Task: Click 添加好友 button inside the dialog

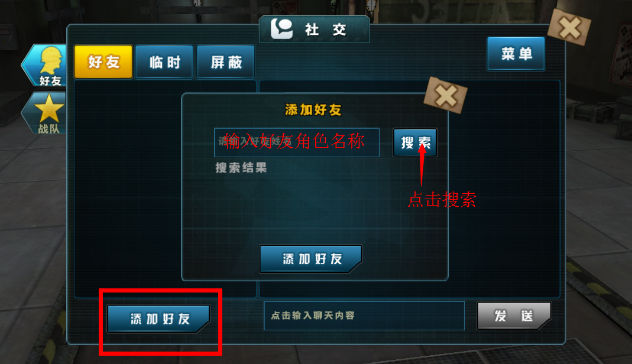Action: (x=311, y=258)
